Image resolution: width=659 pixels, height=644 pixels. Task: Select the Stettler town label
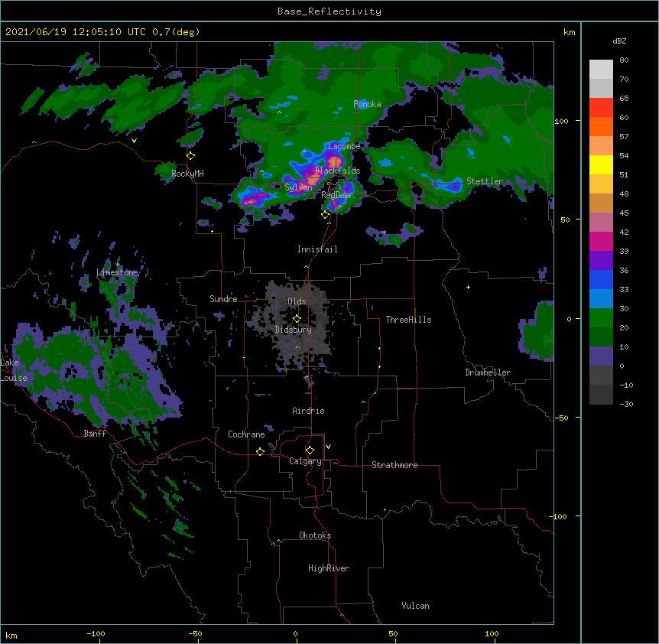[x=485, y=181]
